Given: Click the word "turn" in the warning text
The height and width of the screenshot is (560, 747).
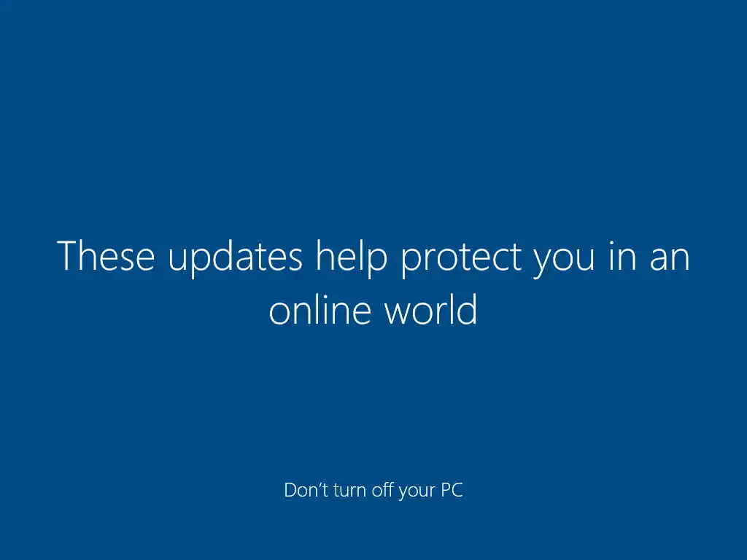Looking at the screenshot, I should tap(350, 491).
